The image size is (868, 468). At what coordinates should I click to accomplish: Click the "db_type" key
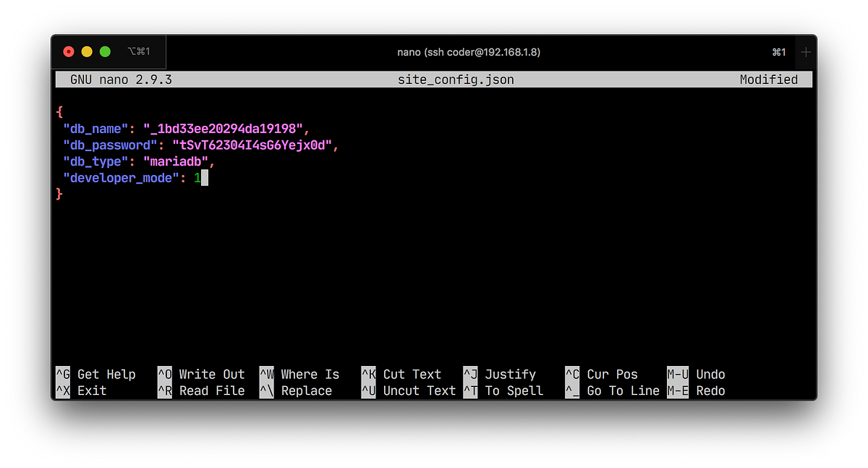click(x=95, y=162)
